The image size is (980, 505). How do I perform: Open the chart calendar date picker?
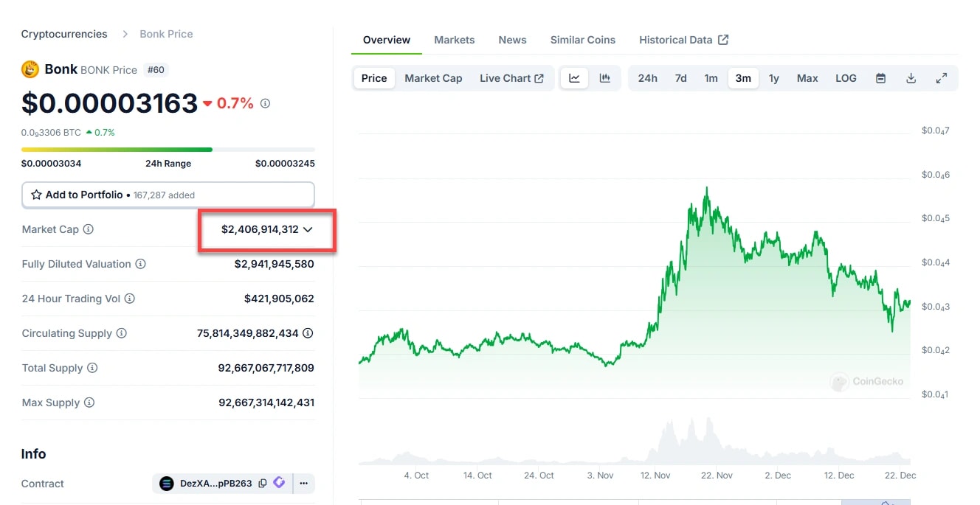click(x=880, y=78)
